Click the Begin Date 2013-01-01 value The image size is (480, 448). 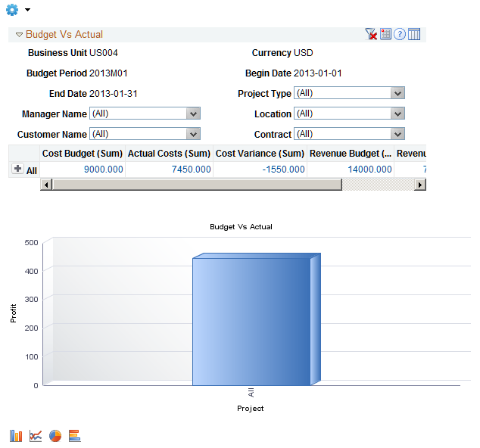tap(318, 73)
